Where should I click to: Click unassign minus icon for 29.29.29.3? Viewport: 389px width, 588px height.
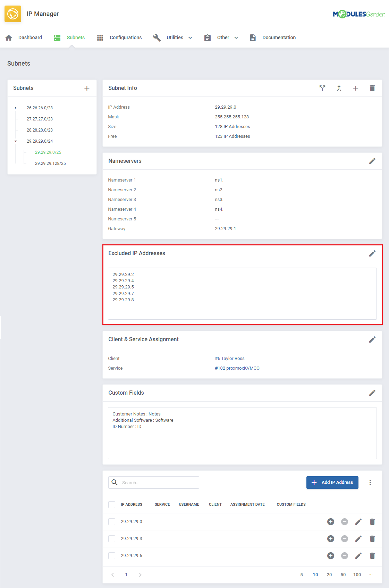tap(345, 539)
